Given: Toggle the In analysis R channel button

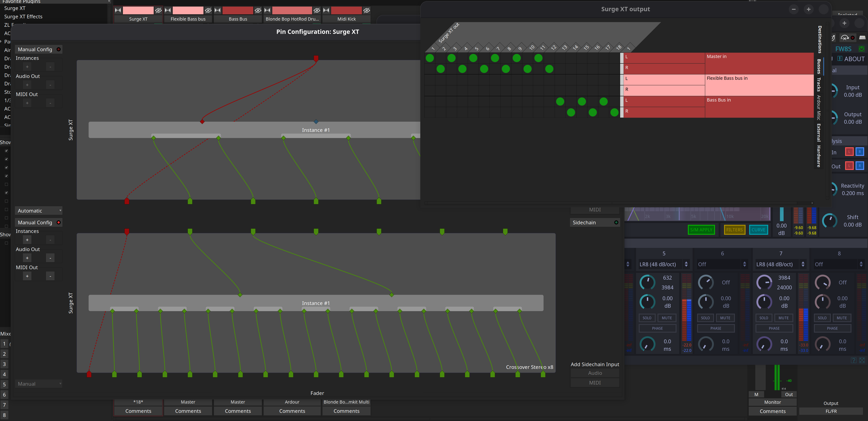Looking at the screenshot, I should click(860, 152).
